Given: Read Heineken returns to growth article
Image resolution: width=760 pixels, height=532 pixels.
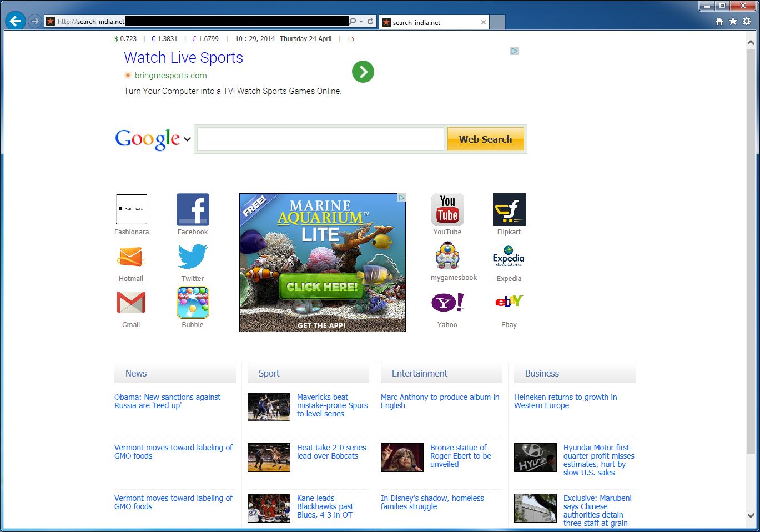Looking at the screenshot, I should click(566, 401).
